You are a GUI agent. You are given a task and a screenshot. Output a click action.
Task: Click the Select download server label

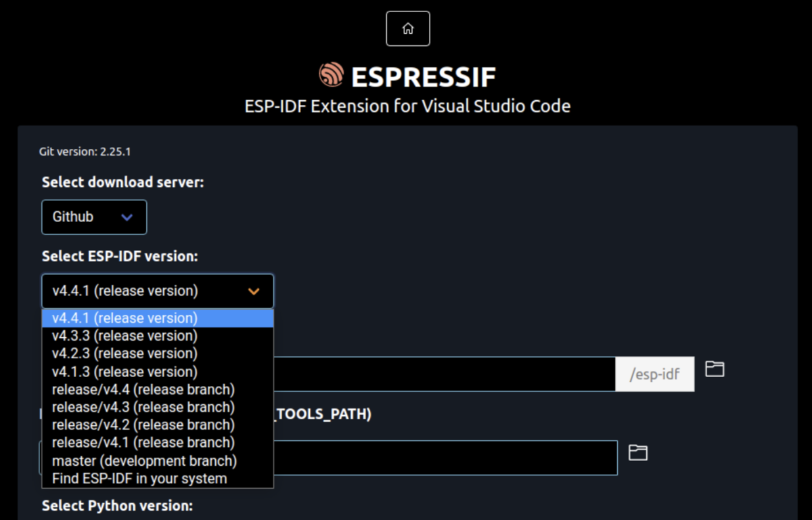(122, 182)
